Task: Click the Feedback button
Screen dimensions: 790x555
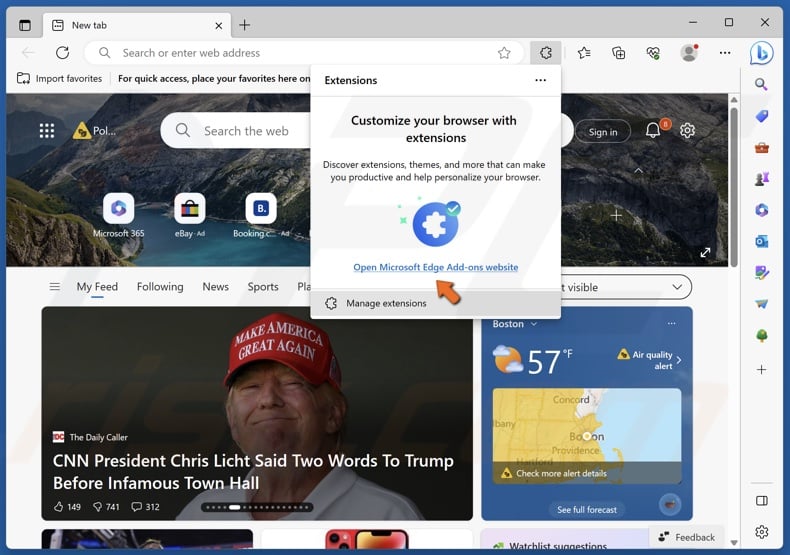Action: click(x=686, y=537)
